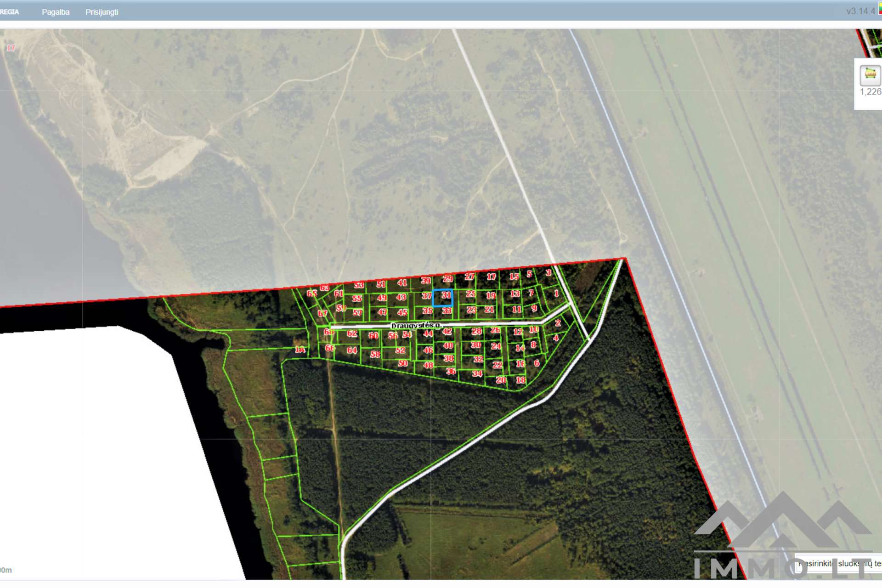Select parcel number 27
This screenshot has width=882, height=588.
(469, 277)
